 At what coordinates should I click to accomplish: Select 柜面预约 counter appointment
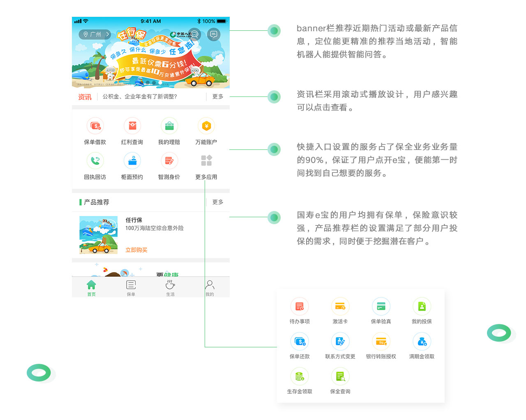pos(132,161)
